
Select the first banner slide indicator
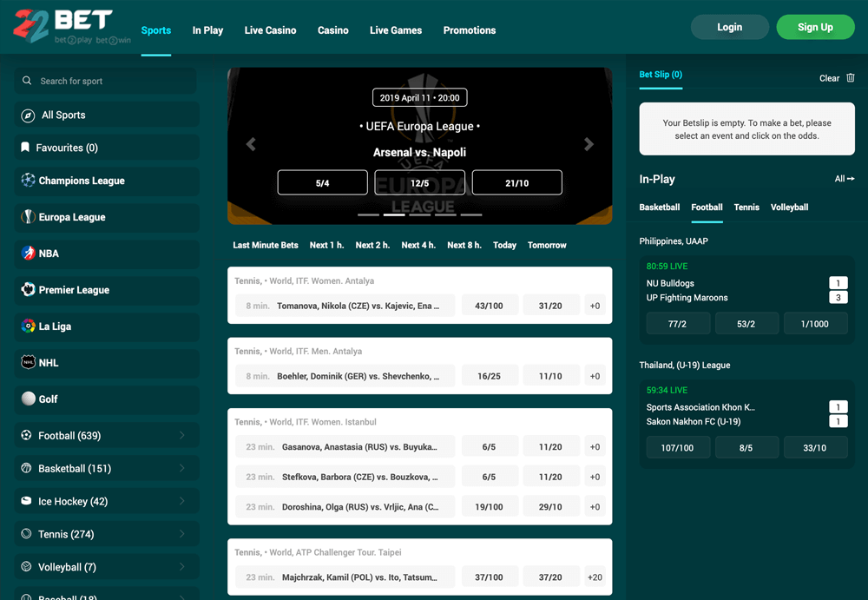click(x=368, y=214)
